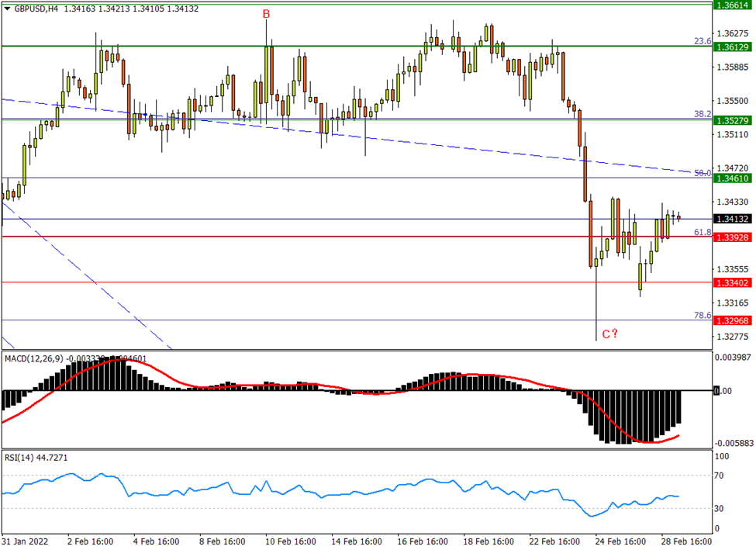756x550 pixels.
Task: Select the current price tag 1.34132
Action: pos(733,219)
